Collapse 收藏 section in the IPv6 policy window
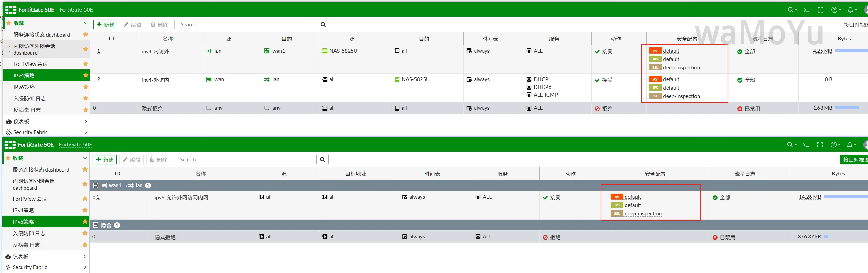The image size is (868, 273). [85, 158]
